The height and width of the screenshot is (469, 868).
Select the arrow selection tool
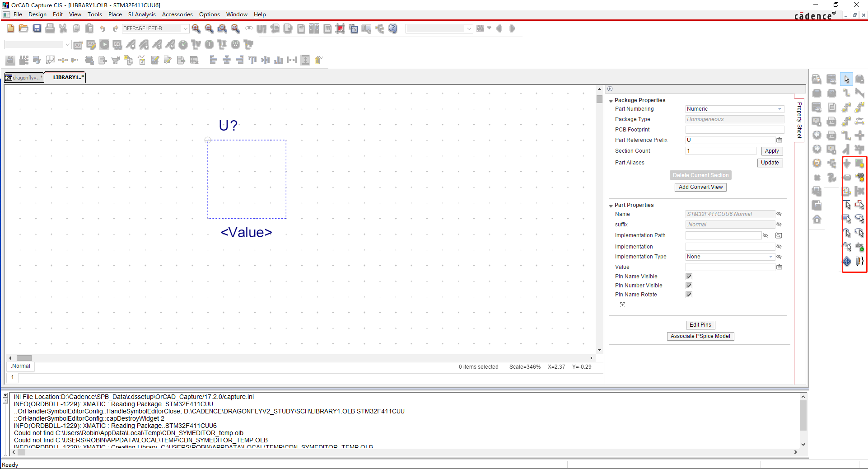click(x=846, y=79)
